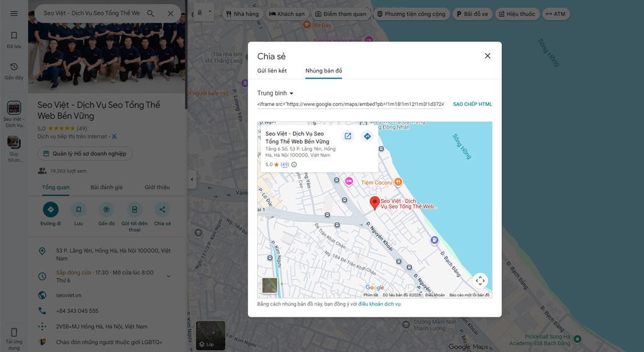Click the business group photo header
Image resolution: width=644 pixels, height=352 pixels.
pyautogui.click(x=107, y=52)
